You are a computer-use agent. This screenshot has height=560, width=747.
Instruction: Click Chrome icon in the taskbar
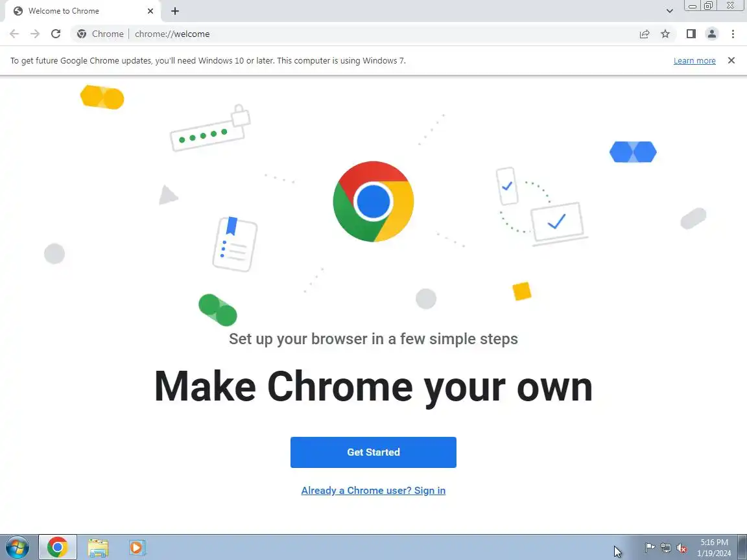click(57, 547)
